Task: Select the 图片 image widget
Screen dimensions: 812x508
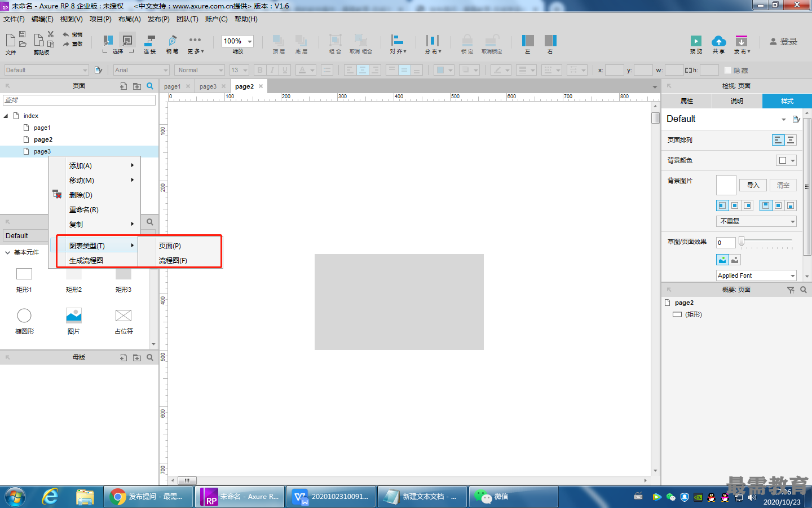Action: click(x=74, y=316)
